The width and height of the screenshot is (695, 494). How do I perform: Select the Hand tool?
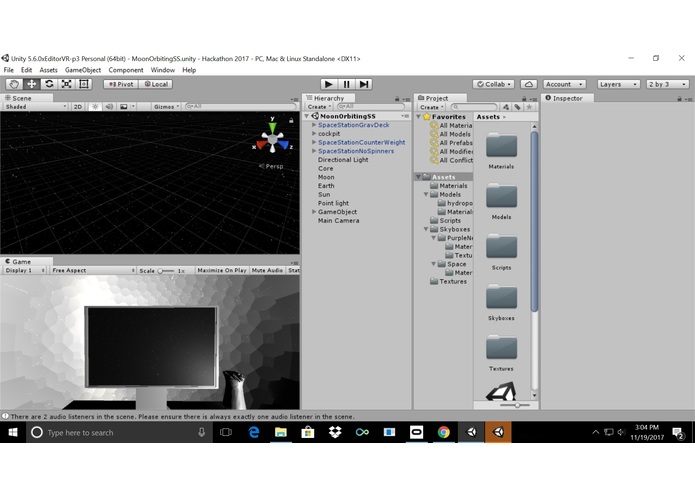coord(14,84)
